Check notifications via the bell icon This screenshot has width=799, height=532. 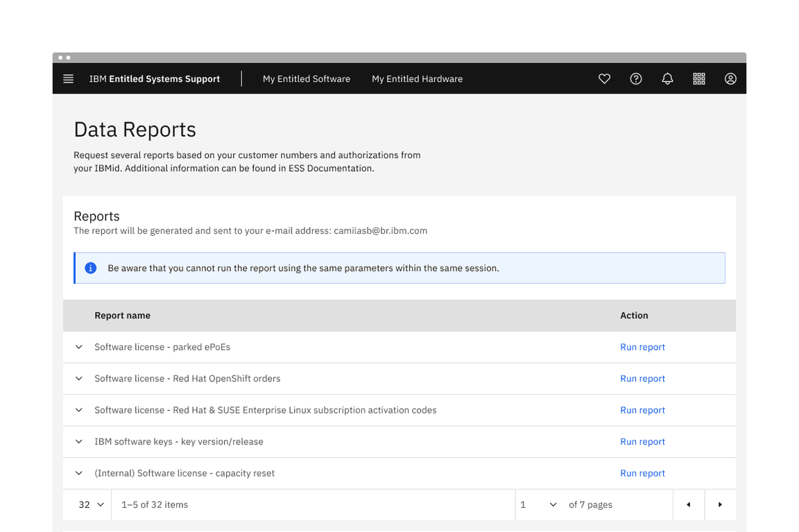click(667, 78)
